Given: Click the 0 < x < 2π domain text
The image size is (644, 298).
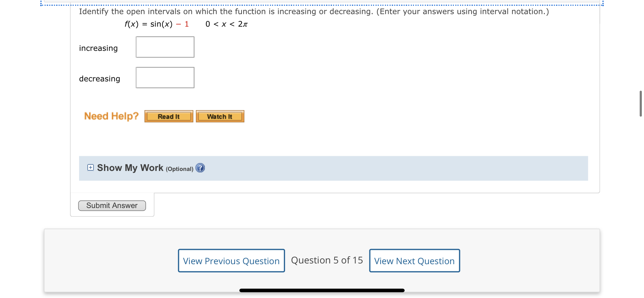Looking at the screenshot, I should point(226,24).
